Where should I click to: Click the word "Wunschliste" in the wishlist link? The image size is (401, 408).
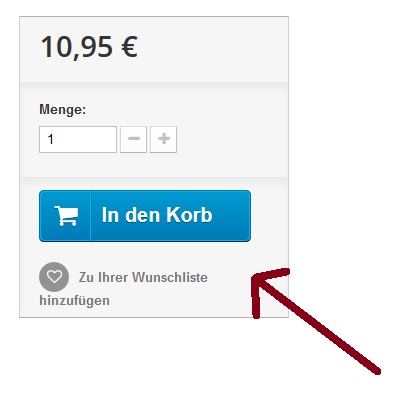pos(170,277)
